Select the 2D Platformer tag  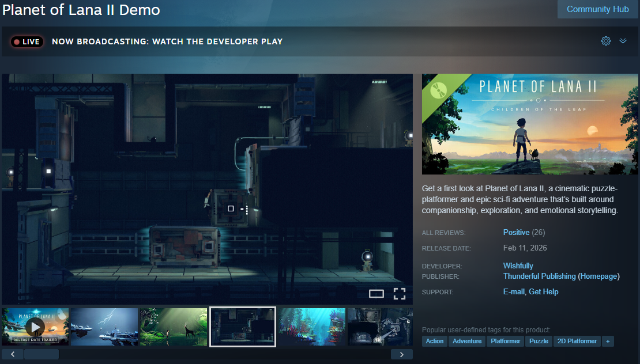tap(577, 341)
